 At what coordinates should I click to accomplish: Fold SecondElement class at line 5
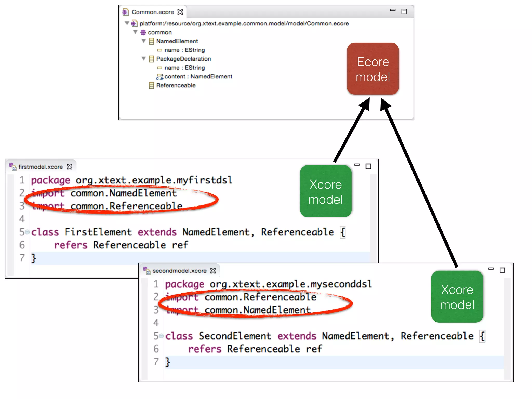coord(161,336)
